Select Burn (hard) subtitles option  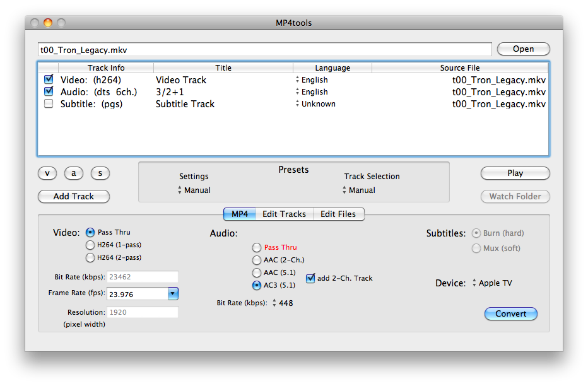(x=476, y=233)
